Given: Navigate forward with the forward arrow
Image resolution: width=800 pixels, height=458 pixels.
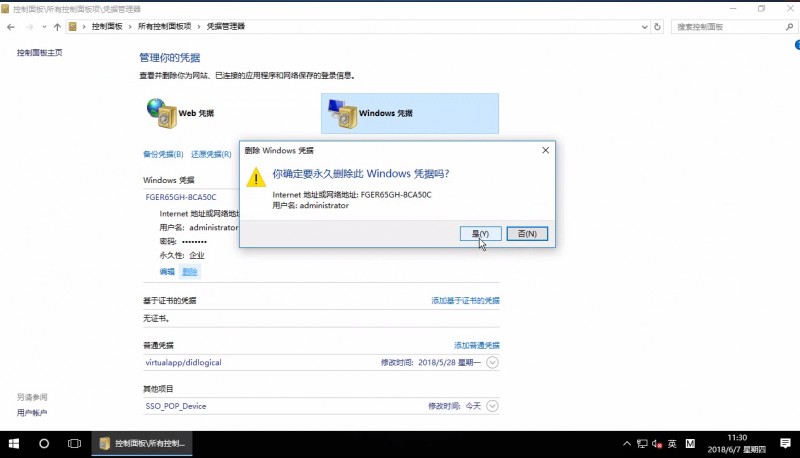Looking at the screenshot, I should (30, 27).
